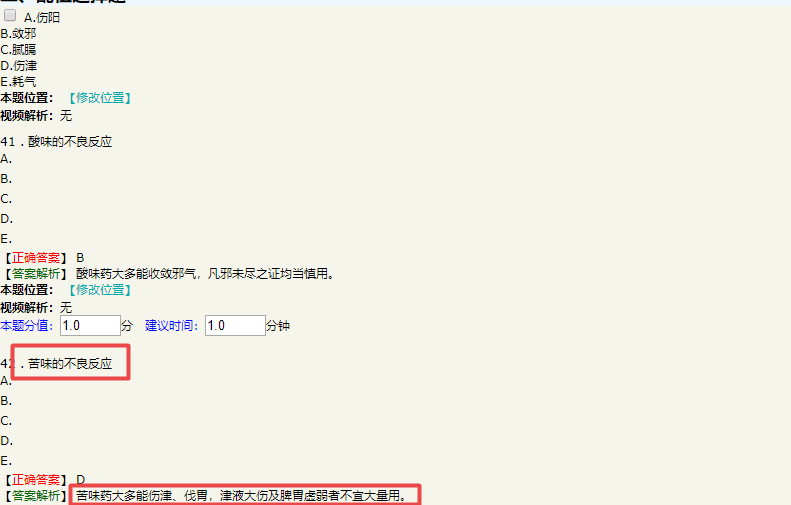This screenshot has height=505, width=791.
Task: Click the 正确答案 label of question 41
Action: coord(36,257)
